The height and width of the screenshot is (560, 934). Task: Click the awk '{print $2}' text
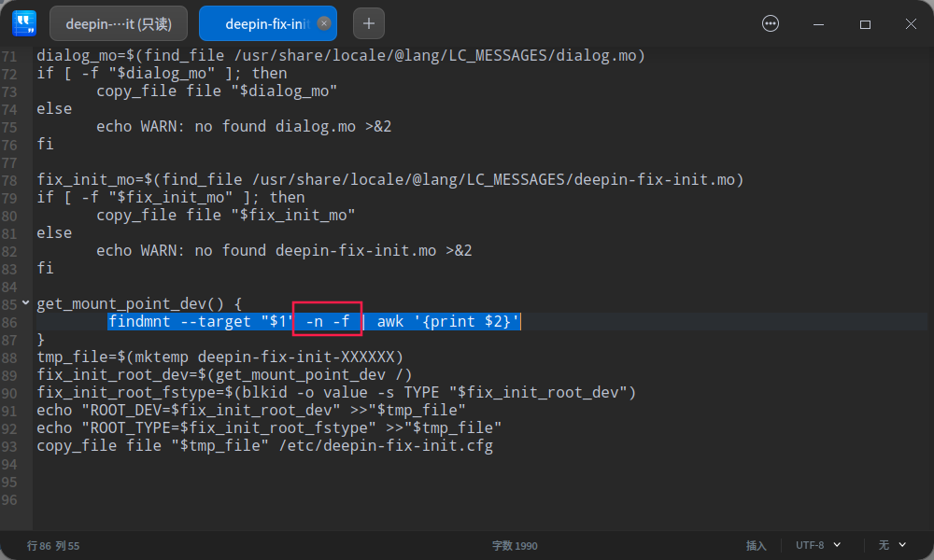448,321
